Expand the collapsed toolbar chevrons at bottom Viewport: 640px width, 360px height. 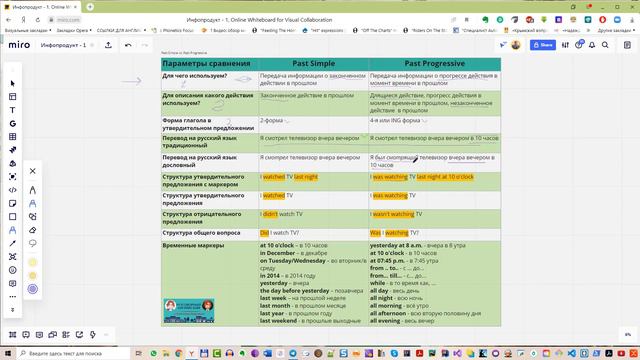13,310
